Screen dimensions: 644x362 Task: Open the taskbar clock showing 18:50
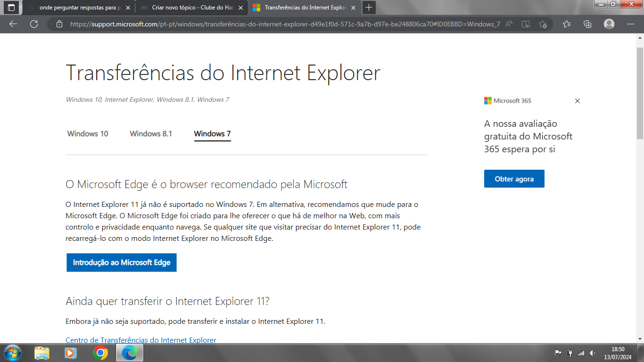pyautogui.click(x=618, y=353)
